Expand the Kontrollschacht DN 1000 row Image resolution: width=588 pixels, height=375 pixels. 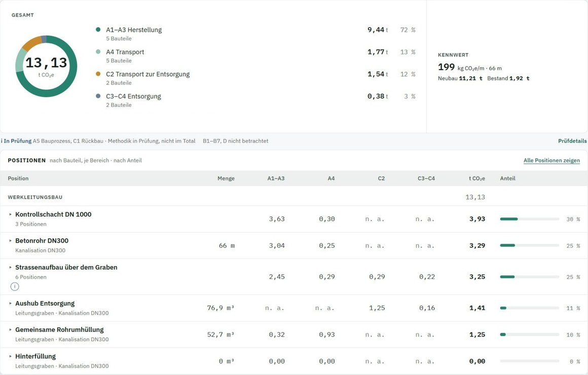point(11,214)
